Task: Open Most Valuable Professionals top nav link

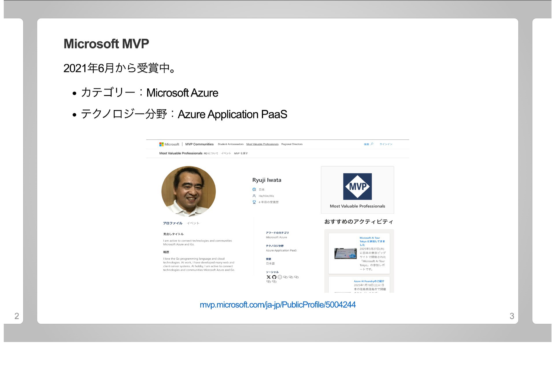Action: click(x=262, y=144)
